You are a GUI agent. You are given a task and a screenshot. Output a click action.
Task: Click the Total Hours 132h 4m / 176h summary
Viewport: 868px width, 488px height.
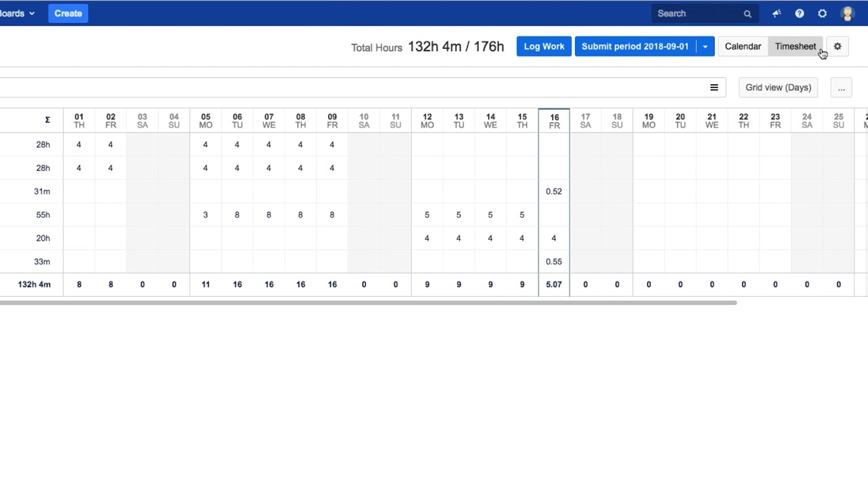click(427, 47)
